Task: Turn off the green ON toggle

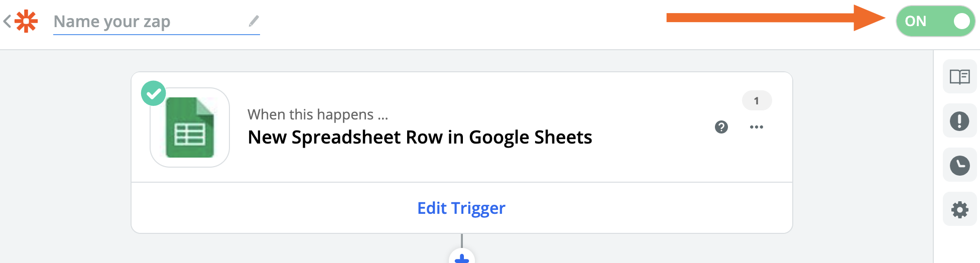Action: (x=935, y=21)
